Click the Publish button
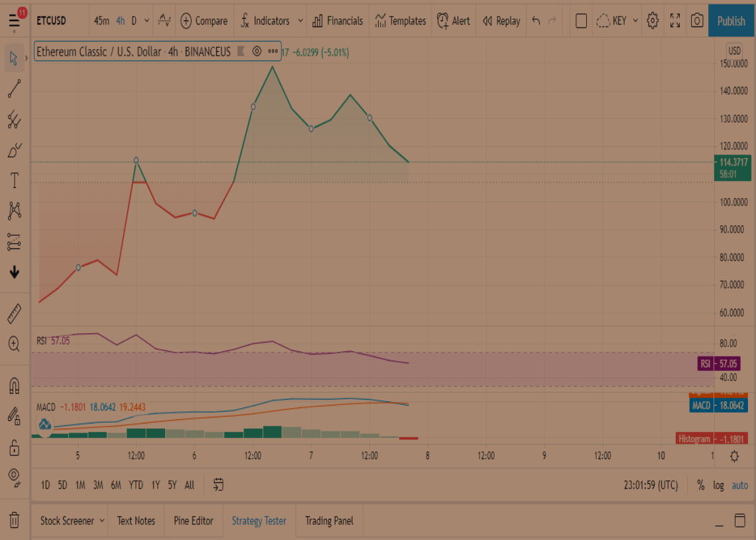The image size is (756, 540). (x=731, y=21)
